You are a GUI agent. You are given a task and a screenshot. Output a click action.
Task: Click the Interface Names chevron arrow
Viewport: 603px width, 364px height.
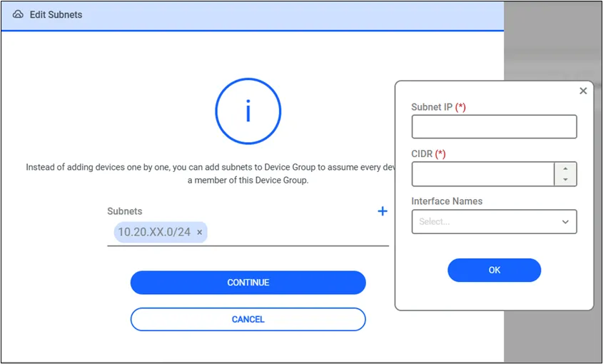coord(565,222)
